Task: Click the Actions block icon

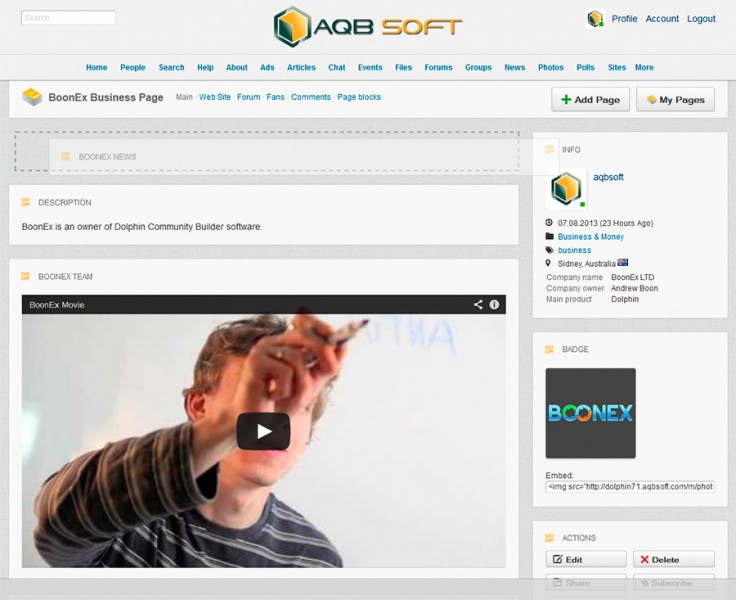Action: [549, 538]
